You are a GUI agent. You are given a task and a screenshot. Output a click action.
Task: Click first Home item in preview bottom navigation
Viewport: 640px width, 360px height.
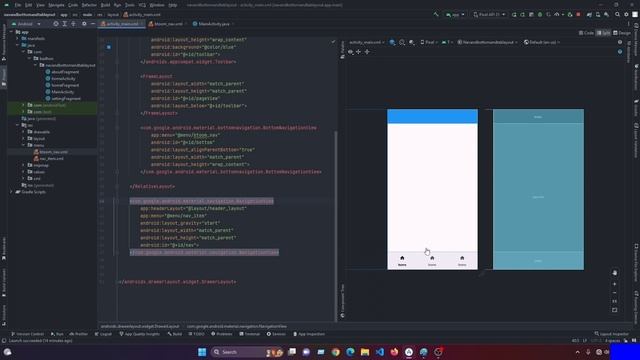coord(402,260)
